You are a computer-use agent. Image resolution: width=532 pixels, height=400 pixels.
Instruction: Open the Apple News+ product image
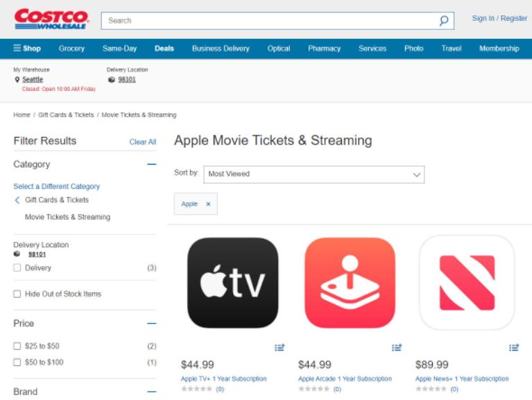click(x=467, y=283)
